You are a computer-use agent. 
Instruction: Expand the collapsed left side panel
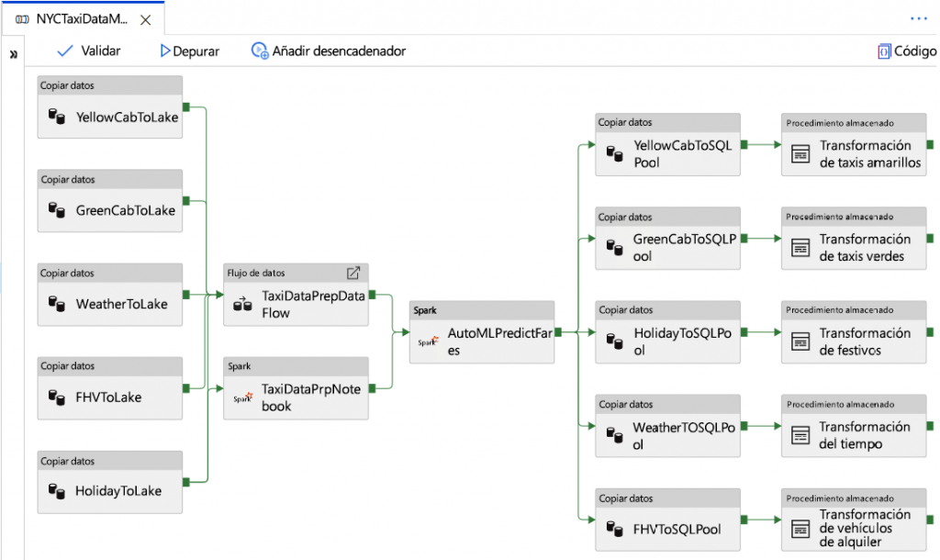tap(14, 55)
